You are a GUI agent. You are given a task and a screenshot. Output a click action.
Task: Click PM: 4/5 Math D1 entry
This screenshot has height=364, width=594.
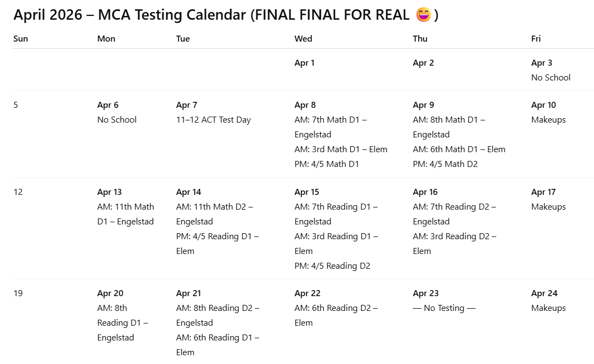tap(327, 164)
